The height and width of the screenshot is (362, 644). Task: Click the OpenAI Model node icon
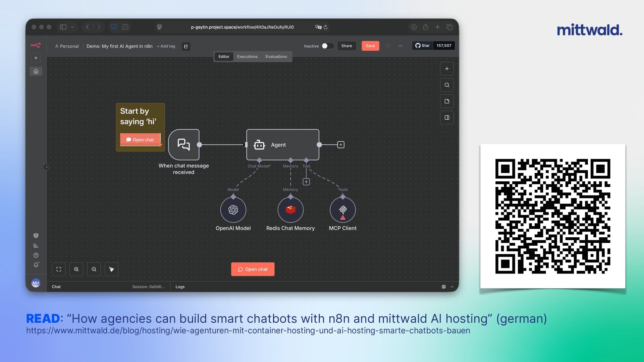233,210
